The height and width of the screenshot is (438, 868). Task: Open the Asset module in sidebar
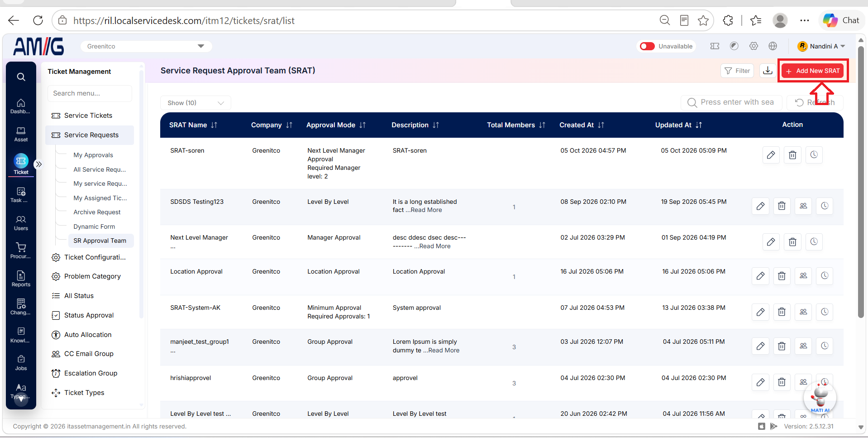[x=21, y=135]
